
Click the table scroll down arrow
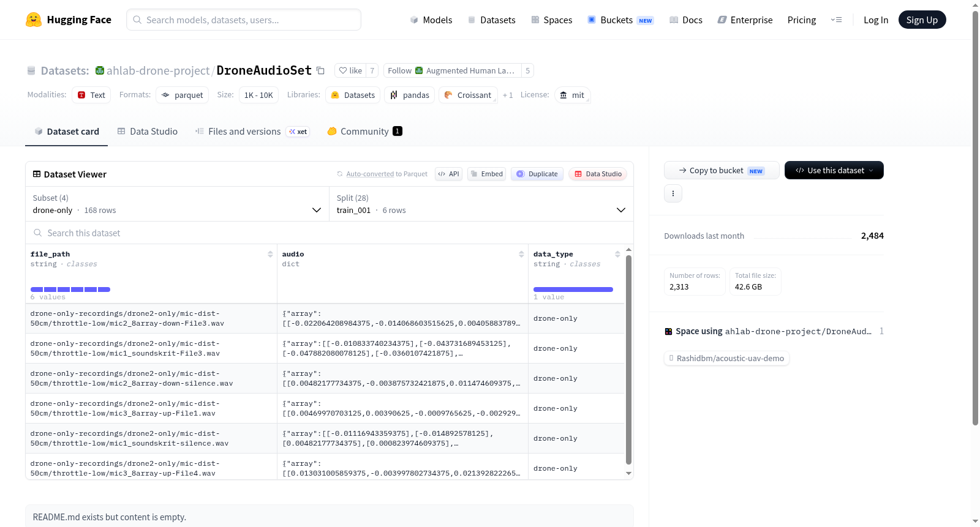pos(628,473)
